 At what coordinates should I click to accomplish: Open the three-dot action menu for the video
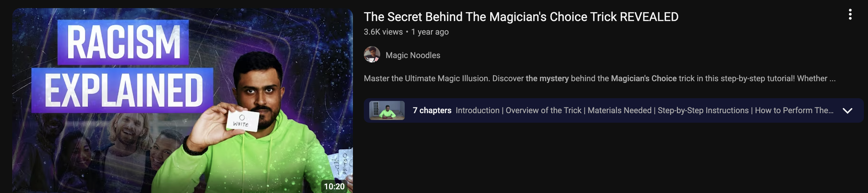tap(850, 14)
